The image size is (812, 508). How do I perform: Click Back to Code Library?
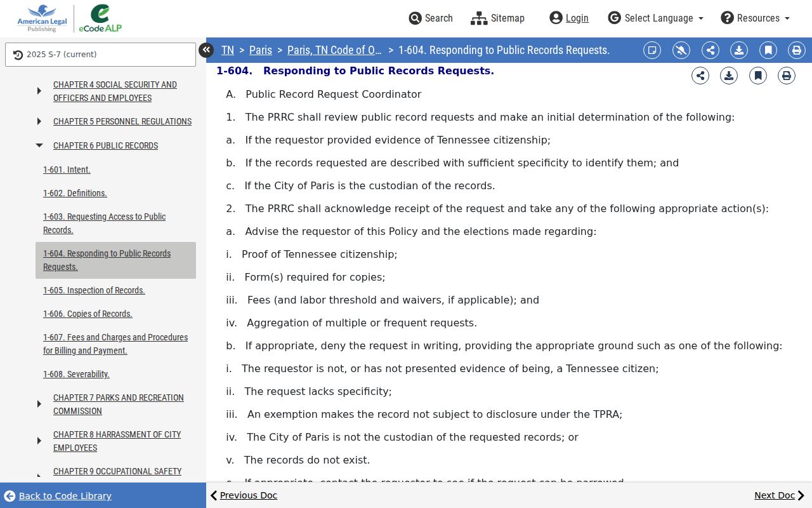[x=58, y=496]
